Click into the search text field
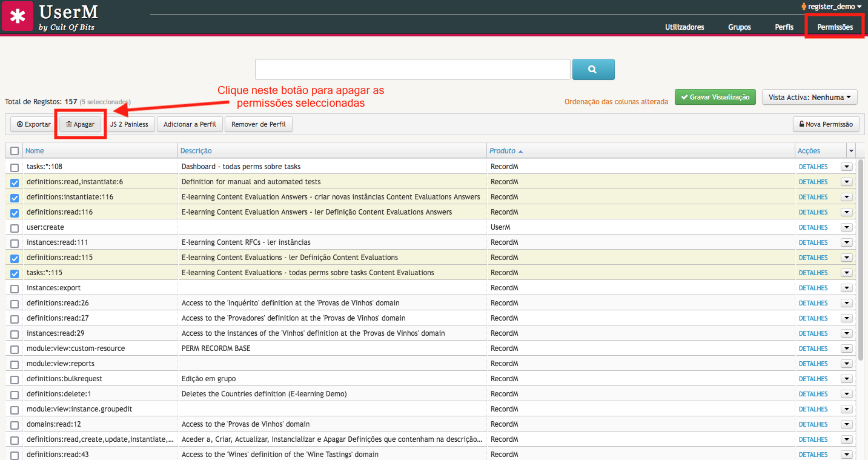Screen dimensions: 868x460 pos(412,70)
